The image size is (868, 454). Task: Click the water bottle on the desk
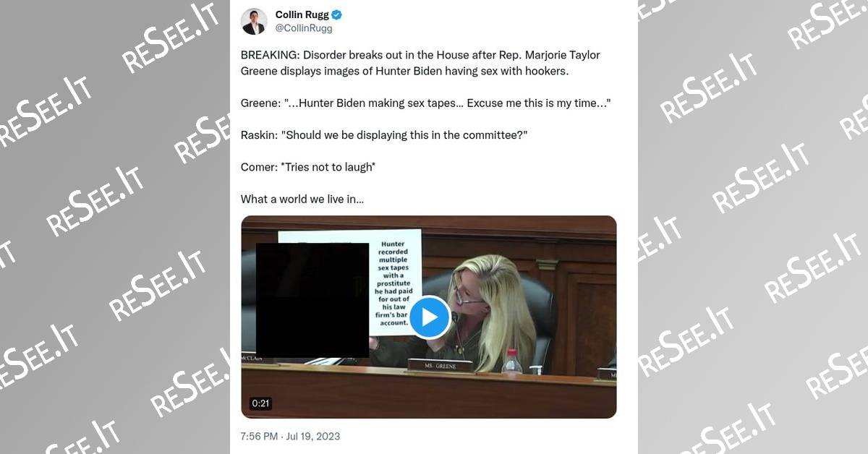pyautogui.click(x=511, y=361)
